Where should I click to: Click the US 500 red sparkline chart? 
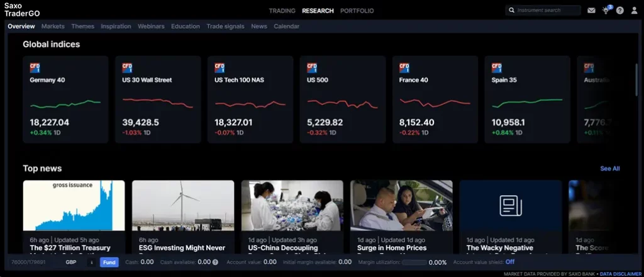[x=343, y=104]
